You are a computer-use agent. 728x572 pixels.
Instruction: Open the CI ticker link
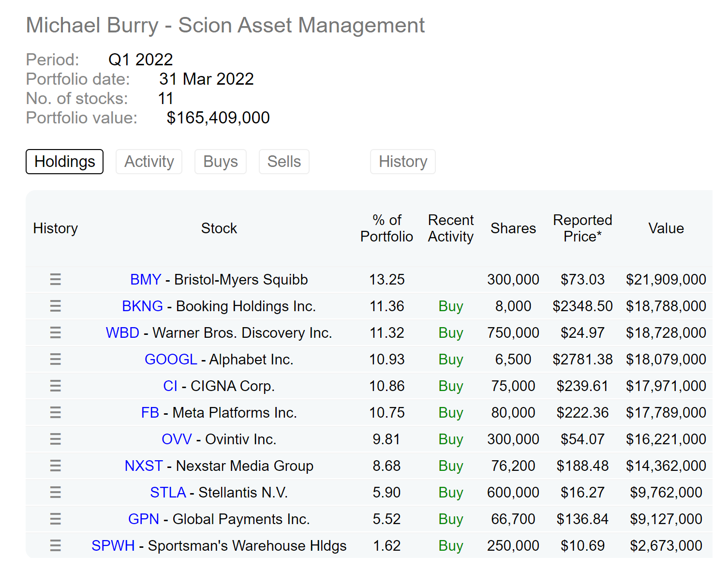170,386
